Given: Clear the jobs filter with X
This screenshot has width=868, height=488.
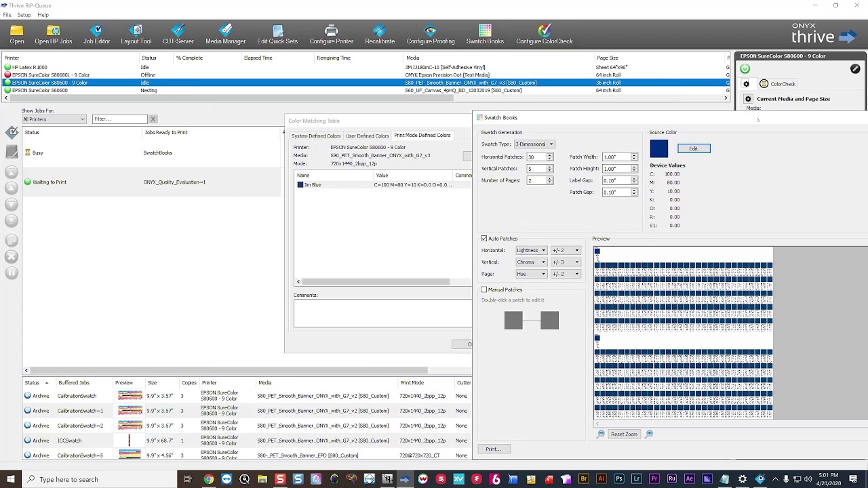Looking at the screenshot, I should coord(153,119).
